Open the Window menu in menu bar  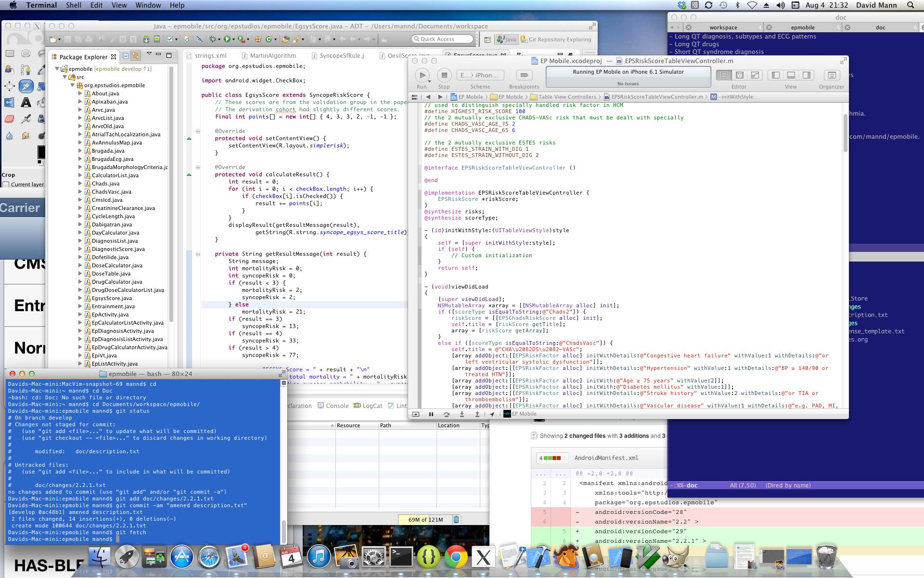(x=148, y=5)
